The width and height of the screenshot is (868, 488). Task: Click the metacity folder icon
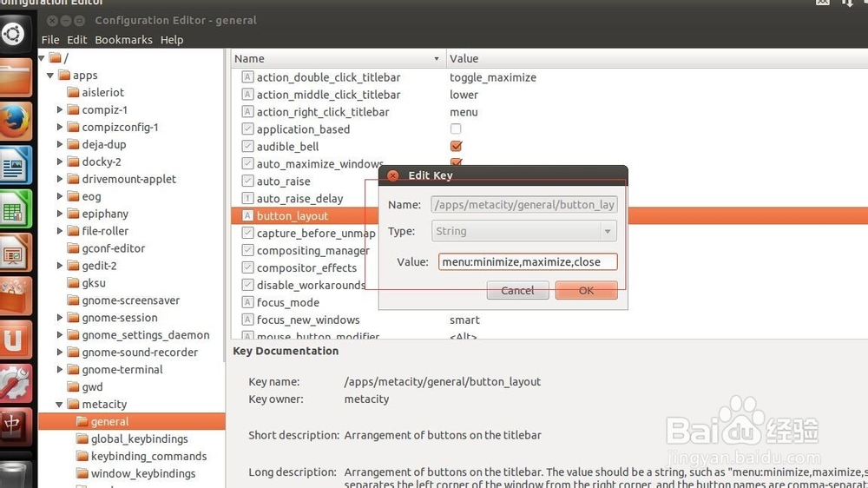coord(73,404)
